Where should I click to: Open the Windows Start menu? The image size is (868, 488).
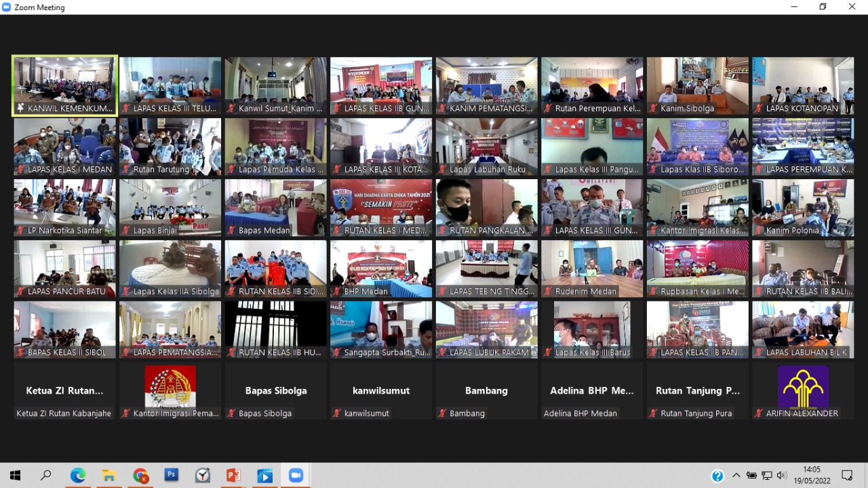click(15, 476)
